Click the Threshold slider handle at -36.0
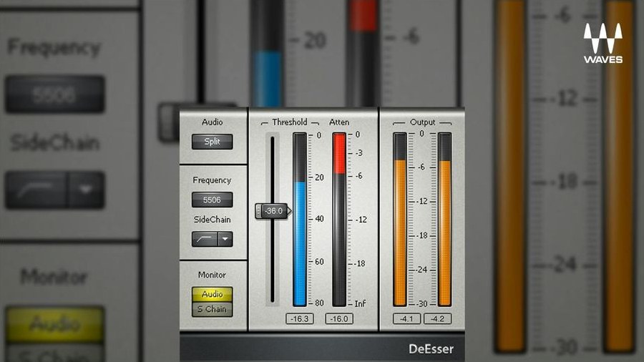Image resolution: width=644 pixels, height=362 pixels. pyautogui.click(x=273, y=211)
